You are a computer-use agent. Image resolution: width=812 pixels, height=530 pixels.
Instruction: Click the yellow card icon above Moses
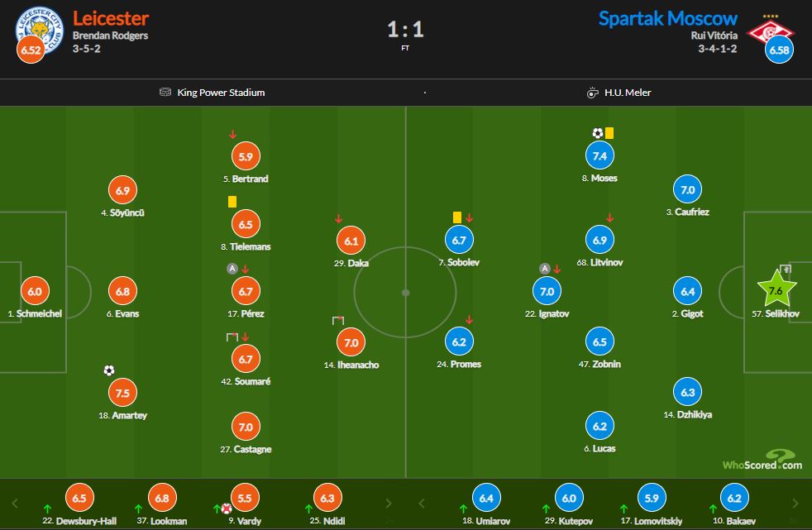609,132
